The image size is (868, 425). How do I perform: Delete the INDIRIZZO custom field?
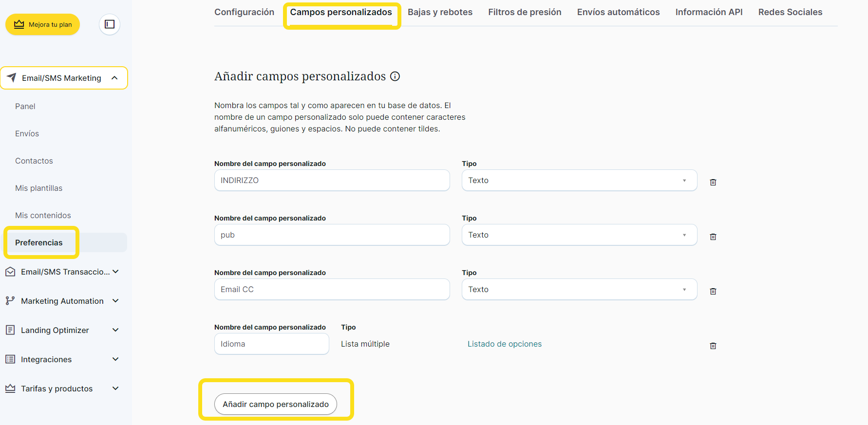click(x=713, y=182)
